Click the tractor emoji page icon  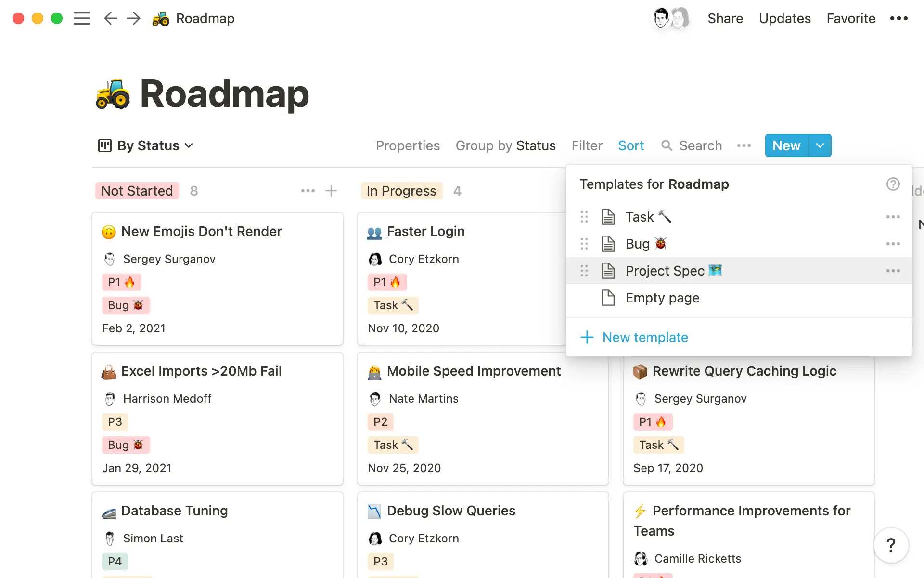point(160,18)
